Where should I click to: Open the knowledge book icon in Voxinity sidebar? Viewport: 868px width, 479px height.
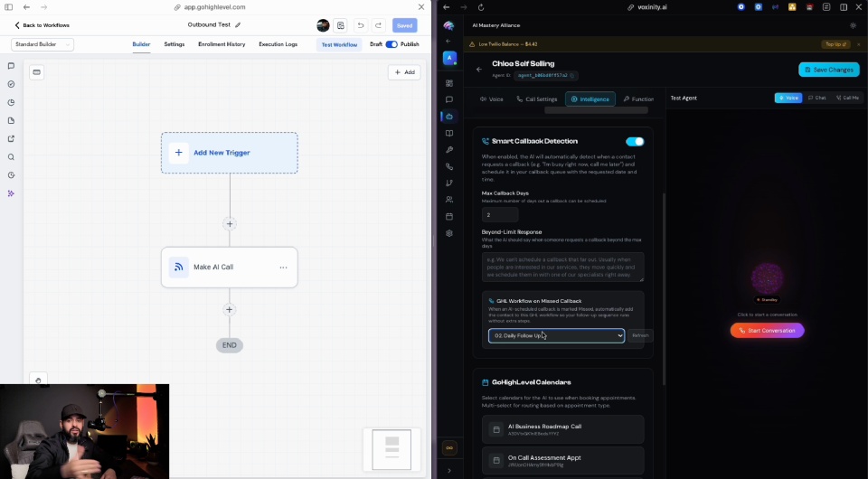pyautogui.click(x=449, y=133)
